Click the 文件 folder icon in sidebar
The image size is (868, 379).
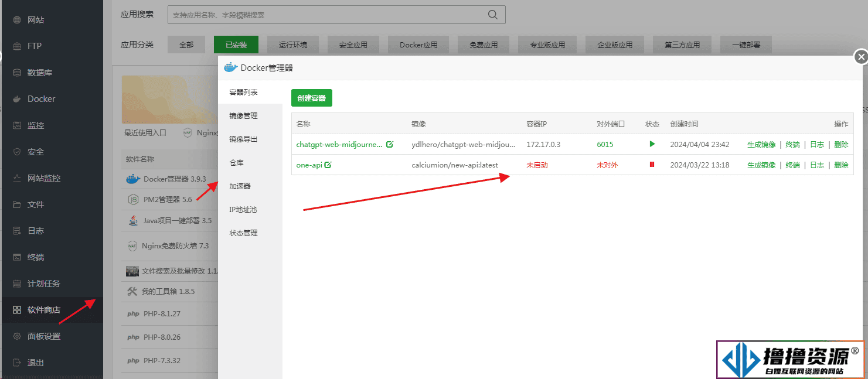pyautogui.click(x=17, y=204)
